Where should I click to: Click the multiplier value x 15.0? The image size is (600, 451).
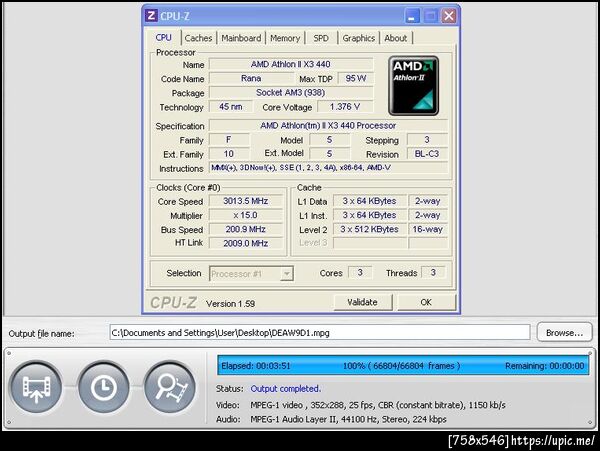click(246, 215)
